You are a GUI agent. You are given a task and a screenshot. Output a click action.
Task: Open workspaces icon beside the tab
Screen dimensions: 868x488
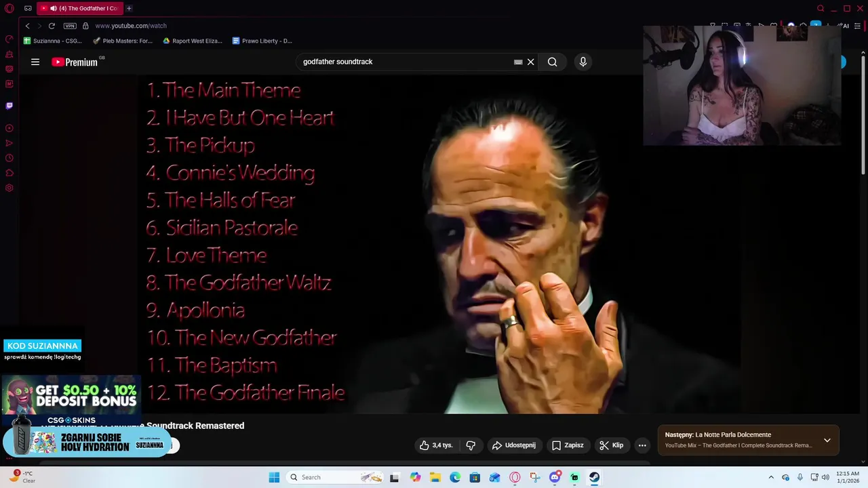tap(28, 9)
